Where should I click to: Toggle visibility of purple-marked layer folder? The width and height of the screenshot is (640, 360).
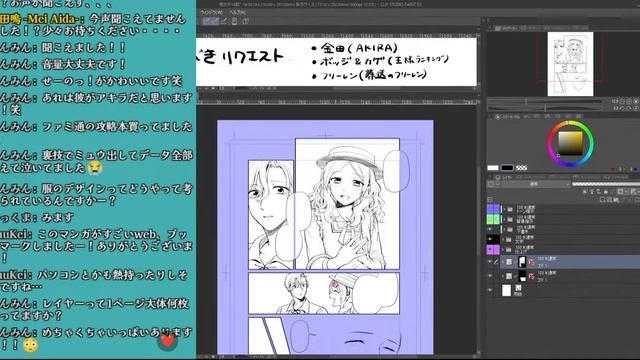490,249
